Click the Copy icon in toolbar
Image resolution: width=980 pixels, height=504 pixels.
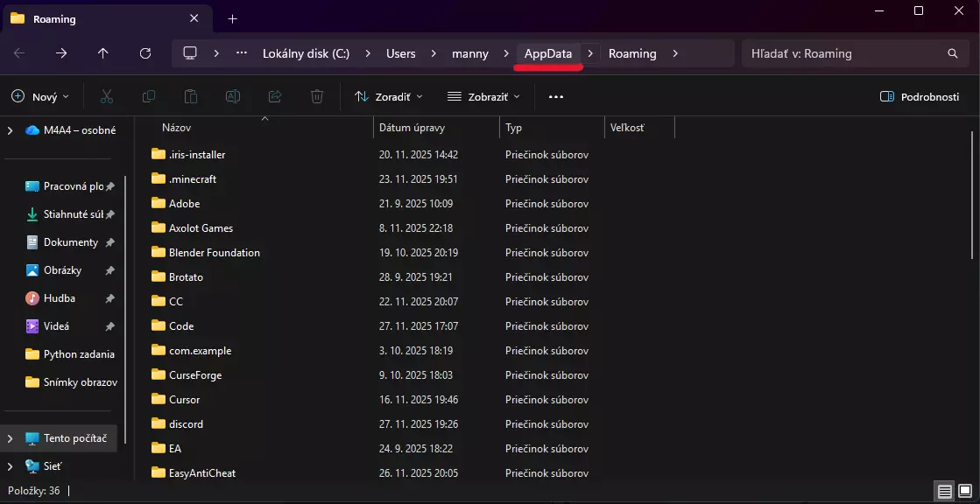click(149, 96)
